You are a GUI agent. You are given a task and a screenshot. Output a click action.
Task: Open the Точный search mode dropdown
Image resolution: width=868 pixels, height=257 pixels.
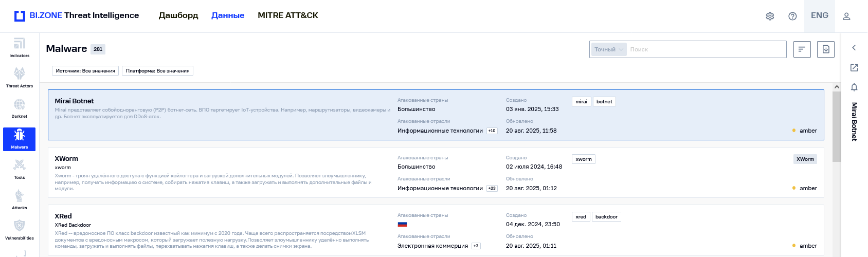click(609, 49)
